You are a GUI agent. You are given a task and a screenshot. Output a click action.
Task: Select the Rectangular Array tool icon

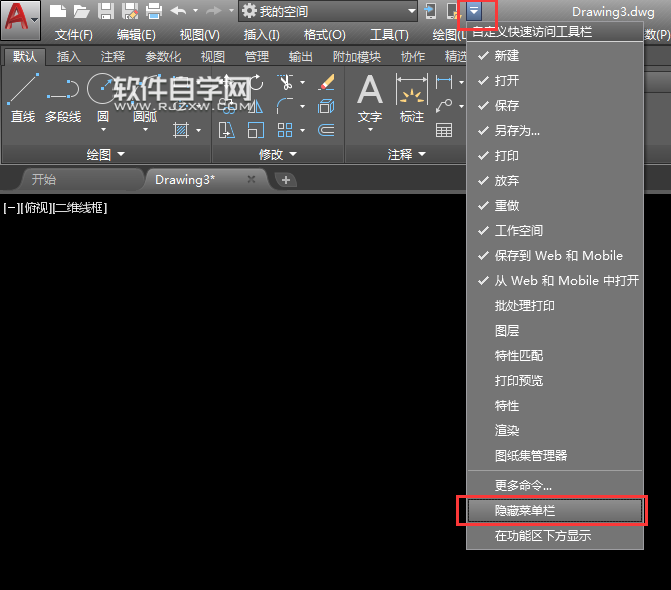coord(285,130)
